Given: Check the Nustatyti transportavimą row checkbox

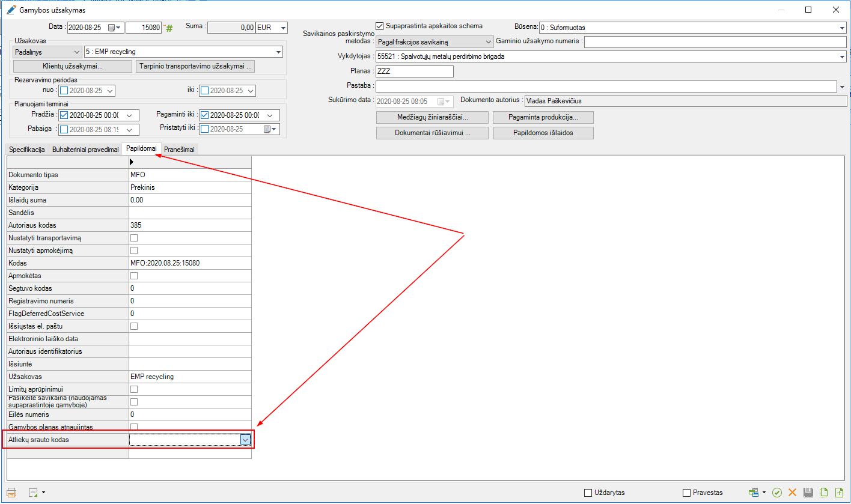Looking at the screenshot, I should pos(134,238).
